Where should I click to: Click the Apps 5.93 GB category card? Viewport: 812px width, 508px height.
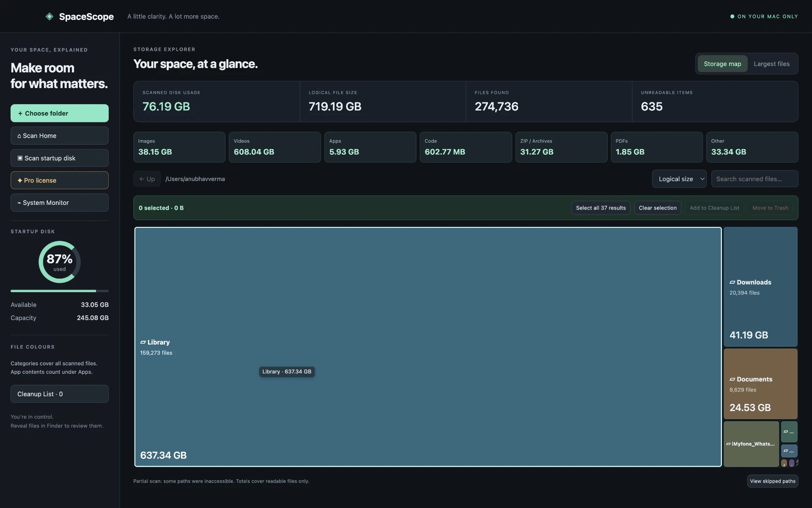[x=370, y=147]
